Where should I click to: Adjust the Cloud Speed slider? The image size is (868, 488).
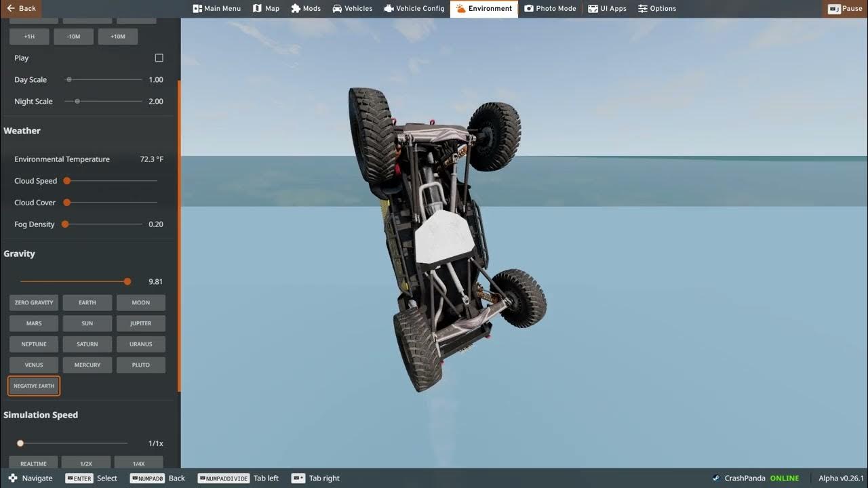click(x=111, y=181)
